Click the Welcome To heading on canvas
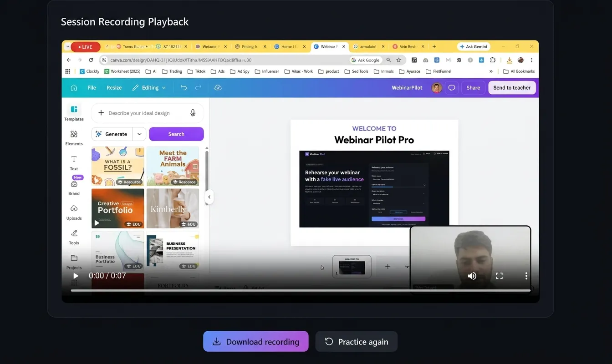 point(374,129)
